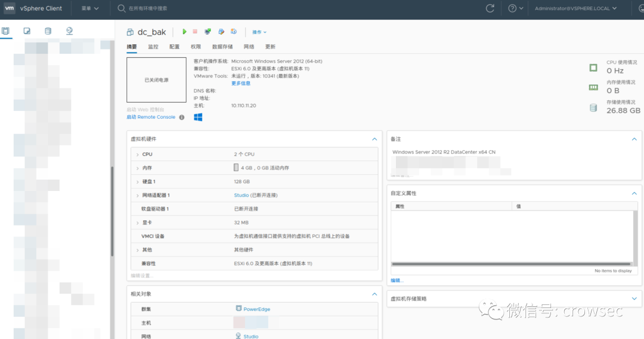Screen dimensions: 644x339
Task: Click host address 10.110.11.20
Action: click(x=243, y=106)
